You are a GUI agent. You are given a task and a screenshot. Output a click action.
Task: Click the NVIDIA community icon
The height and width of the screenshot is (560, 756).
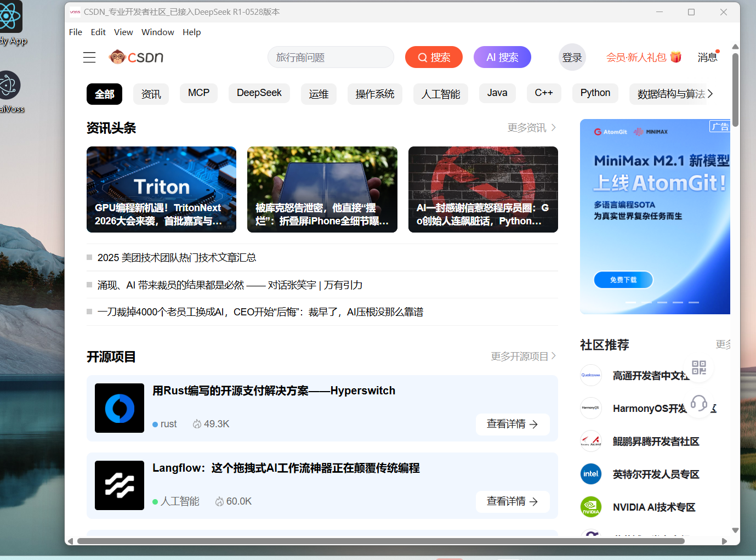591,507
